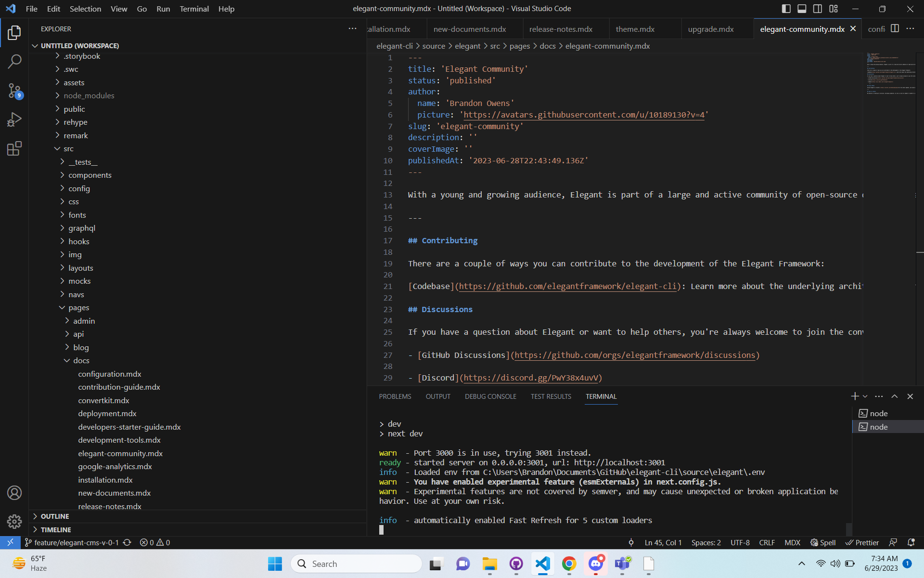Select the Terminal tab in panel

pyautogui.click(x=600, y=396)
